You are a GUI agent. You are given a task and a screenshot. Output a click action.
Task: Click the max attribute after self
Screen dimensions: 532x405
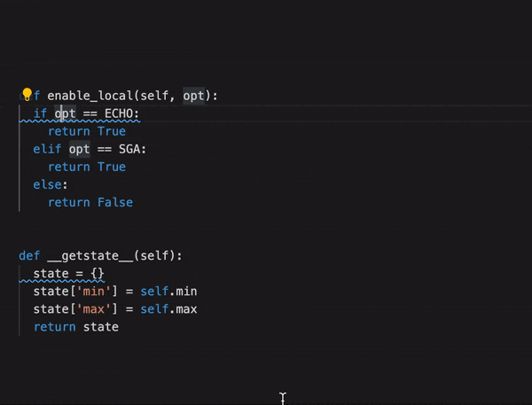186,309
